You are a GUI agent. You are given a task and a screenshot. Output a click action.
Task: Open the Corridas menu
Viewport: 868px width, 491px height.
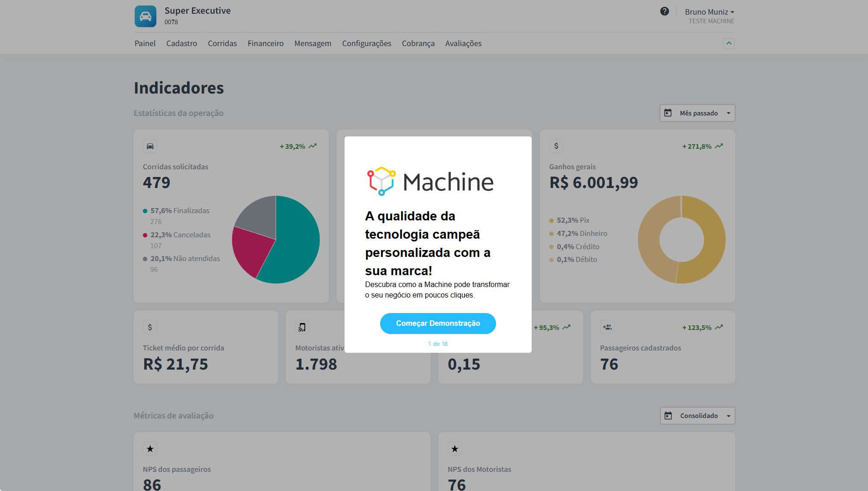click(222, 43)
